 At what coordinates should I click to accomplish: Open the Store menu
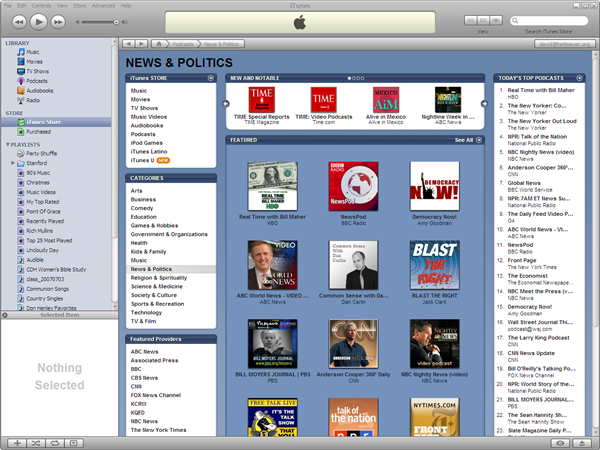point(80,6)
